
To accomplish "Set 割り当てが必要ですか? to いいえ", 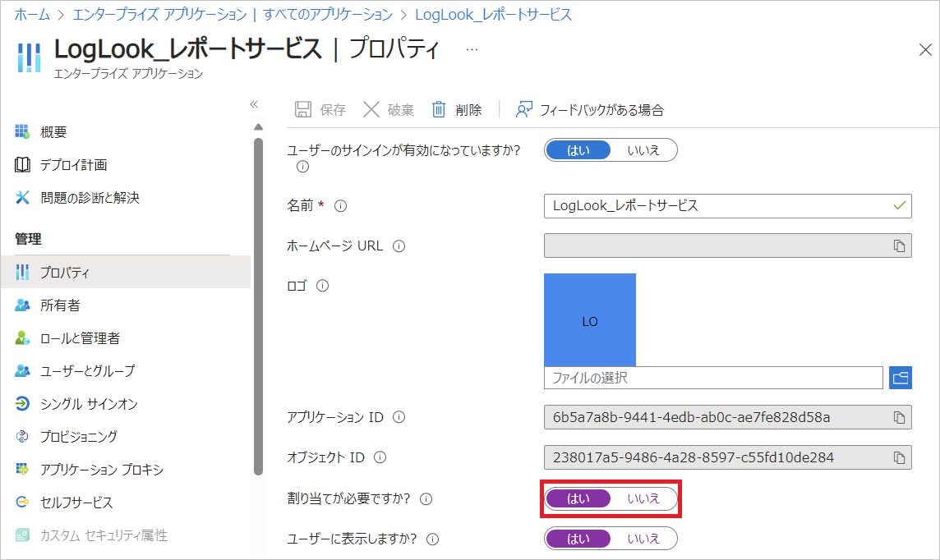I will pyautogui.click(x=643, y=499).
